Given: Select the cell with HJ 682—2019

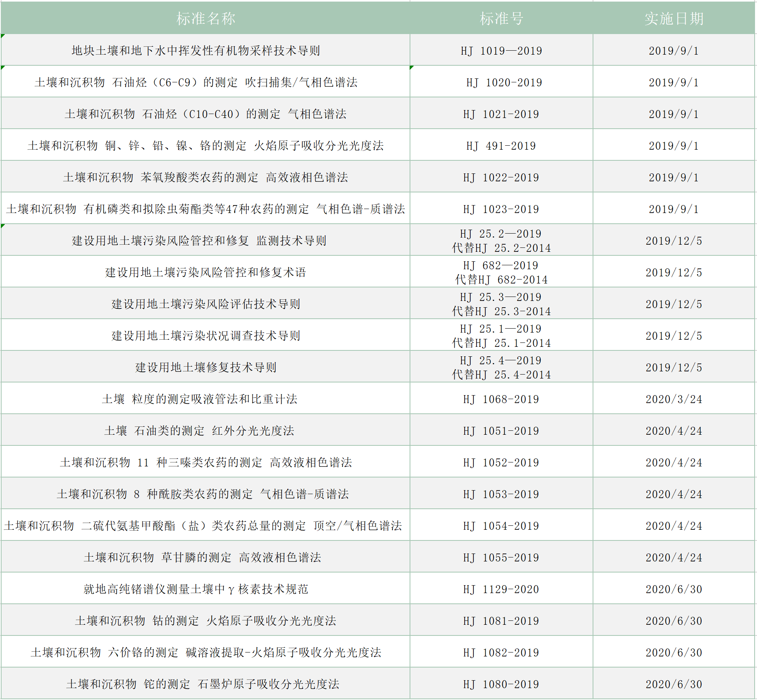Looking at the screenshot, I should 501,272.
